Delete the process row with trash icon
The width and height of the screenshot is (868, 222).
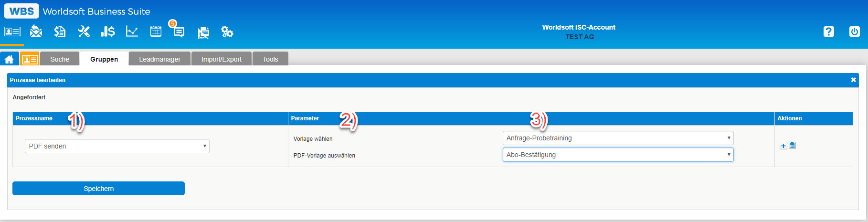[792, 146]
